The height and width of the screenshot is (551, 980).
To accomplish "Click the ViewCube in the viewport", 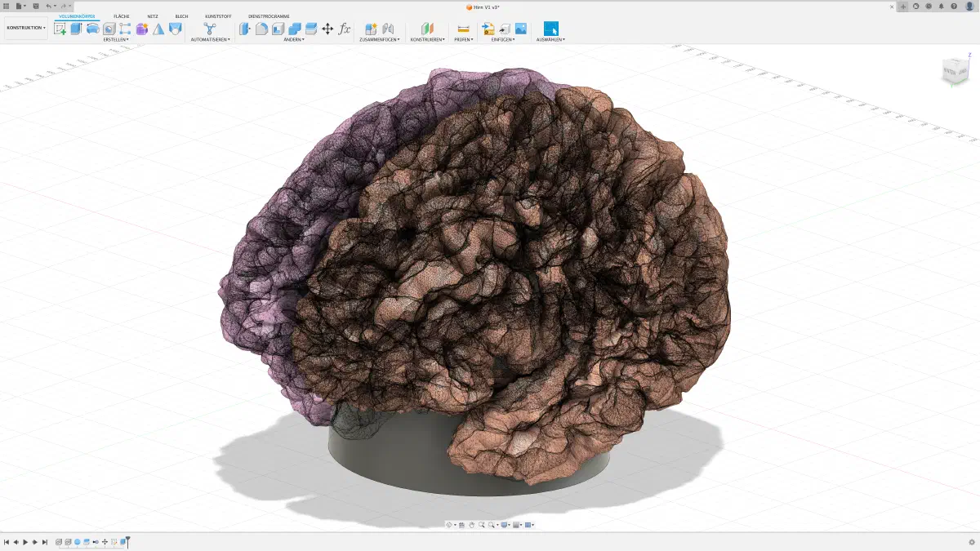I will tap(952, 71).
